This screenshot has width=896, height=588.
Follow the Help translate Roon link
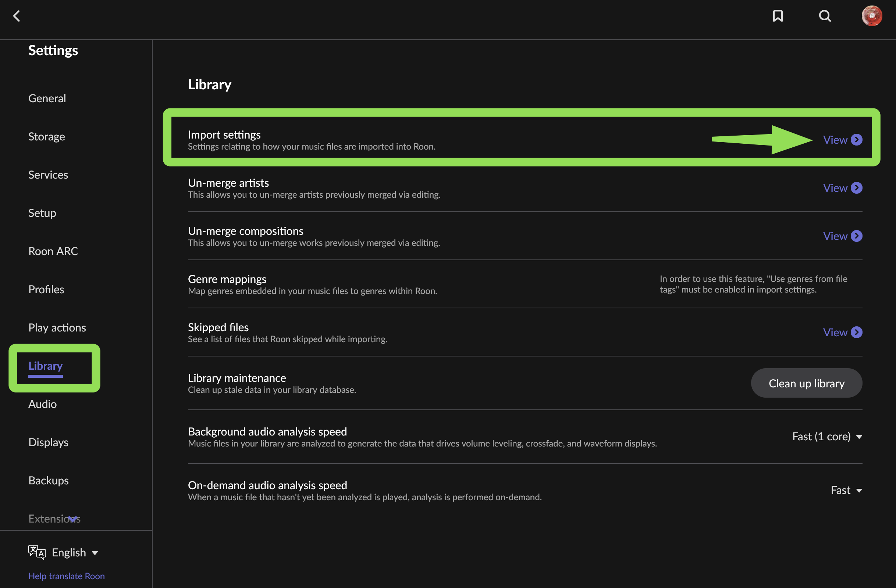click(67, 576)
